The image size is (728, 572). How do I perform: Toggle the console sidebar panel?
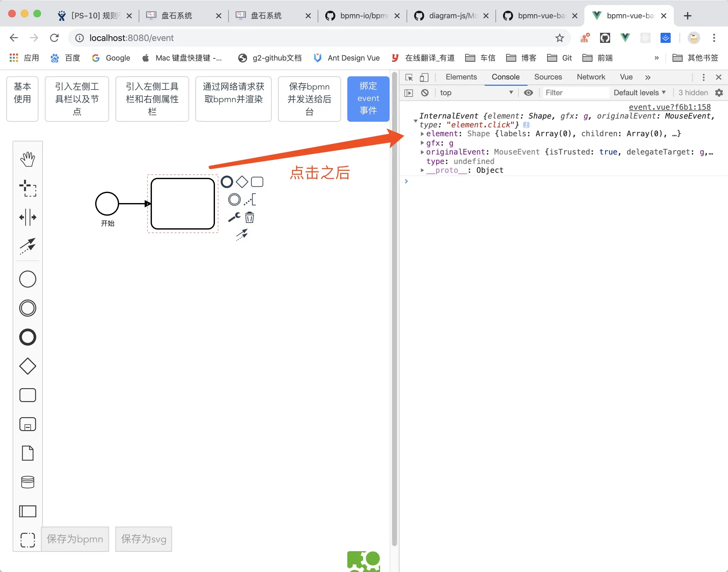pyautogui.click(x=409, y=93)
